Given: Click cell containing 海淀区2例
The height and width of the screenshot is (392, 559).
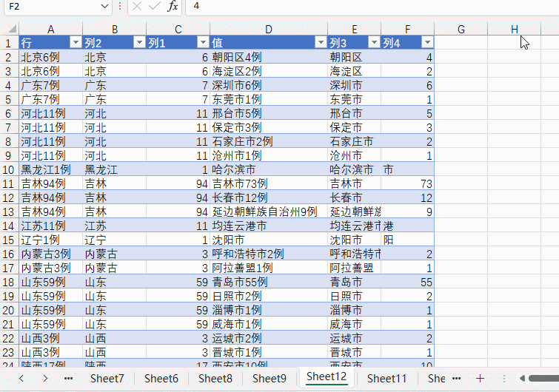Looking at the screenshot, I should coord(269,71).
